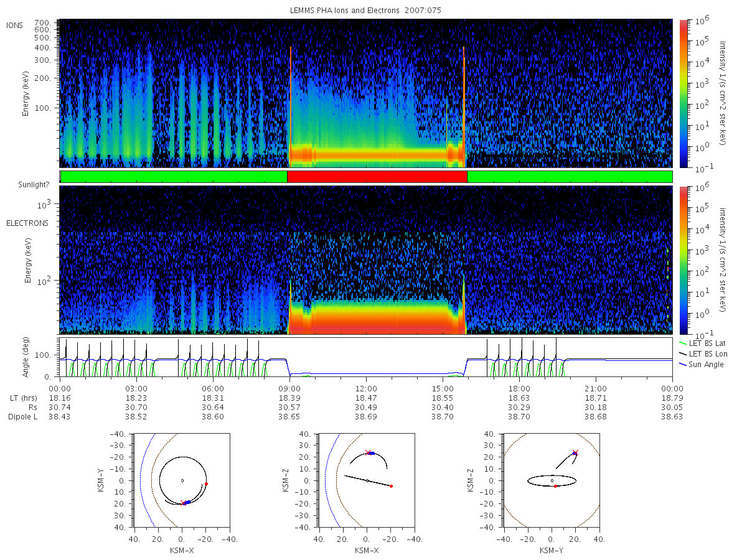Click the KSM-Z versus KSM-X orbit plot
The height and width of the screenshot is (560, 747).
[x=367, y=480]
